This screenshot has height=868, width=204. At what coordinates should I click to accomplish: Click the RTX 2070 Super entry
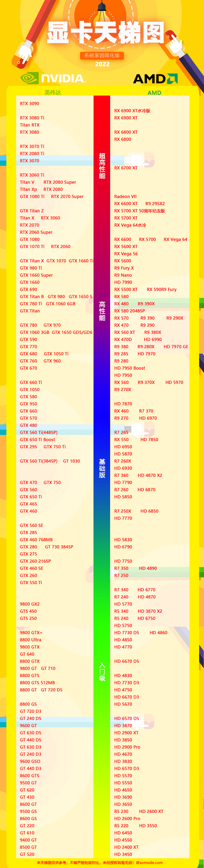[67, 197]
